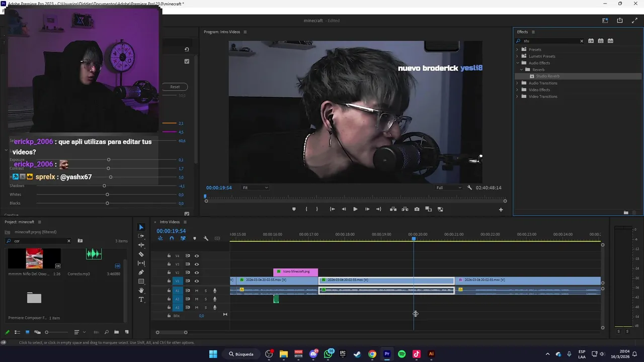This screenshot has height=362, width=644.
Task: Step forward one frame
Action: (367, 209)
